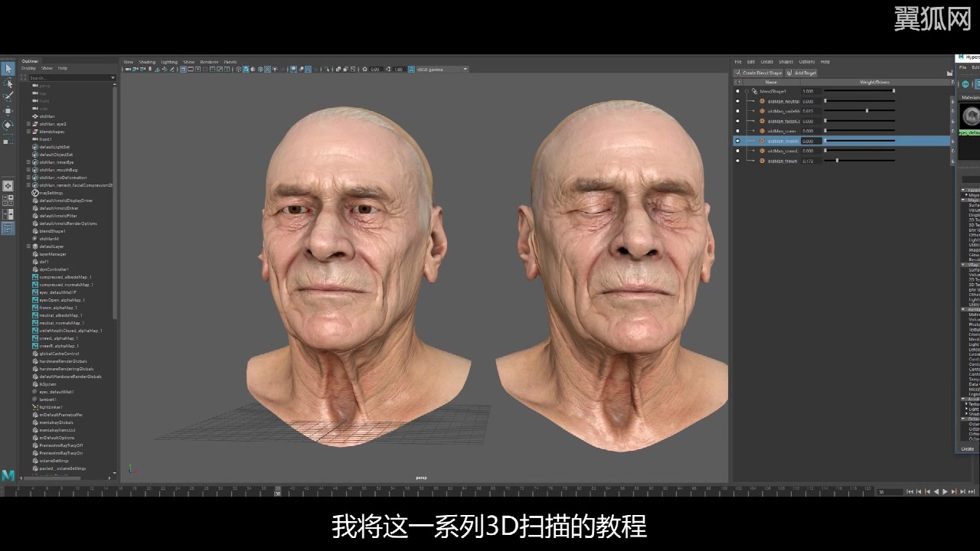Toggle visibility dot for oldMan_facialCo target
Viewport: 980px width, 551px height.
pyautogui.click(x=737, y=121)
